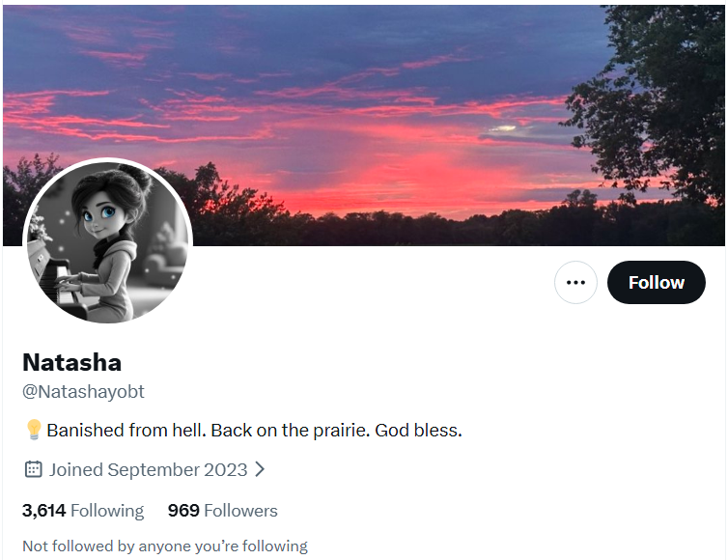Open the three-dot more options menu
This screenshot has width=728, height=560.
coord(575,282)
